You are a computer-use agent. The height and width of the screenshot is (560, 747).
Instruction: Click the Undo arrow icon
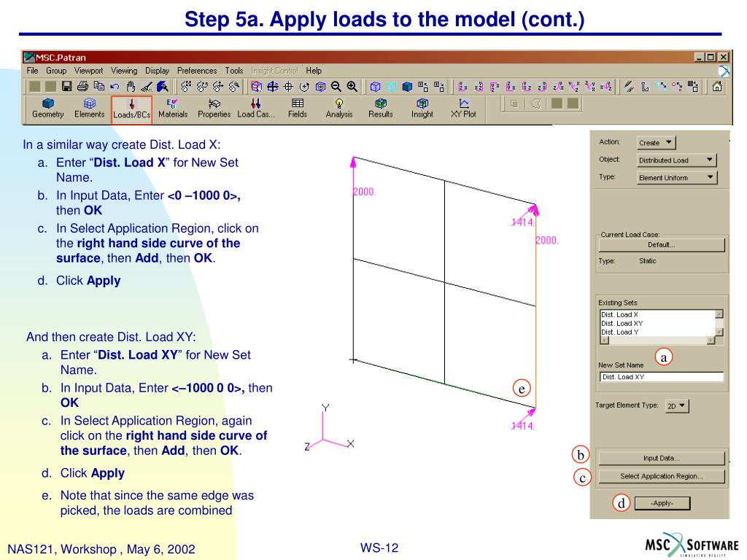tap(115, 86)
